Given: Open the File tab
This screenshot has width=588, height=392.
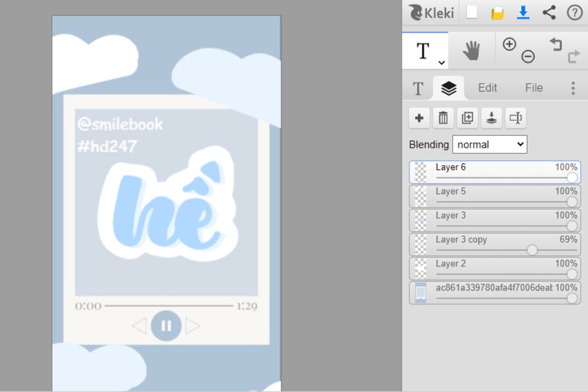Looking at the screenshot, I should (x=533, y=88).
